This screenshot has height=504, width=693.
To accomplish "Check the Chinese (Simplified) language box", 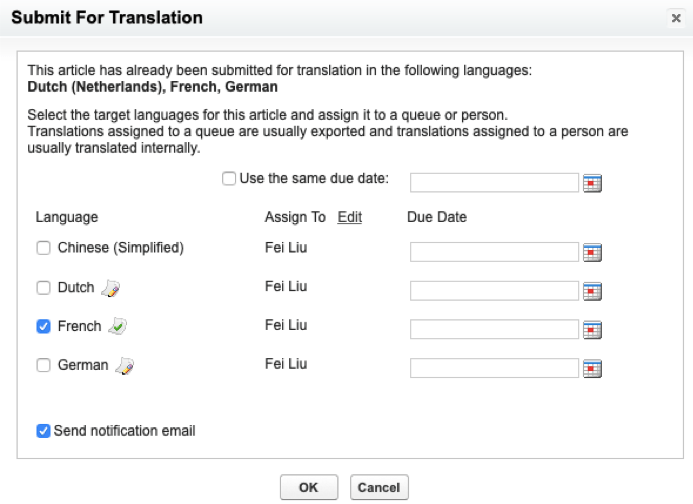I will (x=43, y=248).
